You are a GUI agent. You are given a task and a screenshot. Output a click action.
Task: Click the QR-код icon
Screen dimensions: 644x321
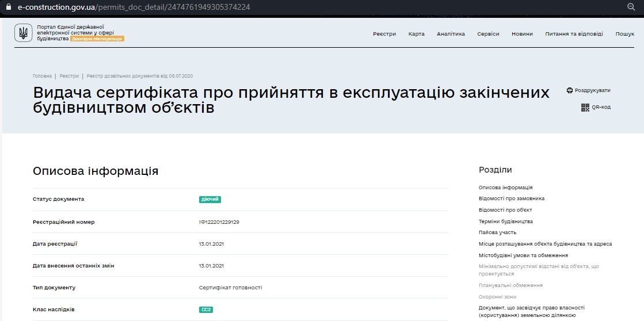tap(585, 107)
